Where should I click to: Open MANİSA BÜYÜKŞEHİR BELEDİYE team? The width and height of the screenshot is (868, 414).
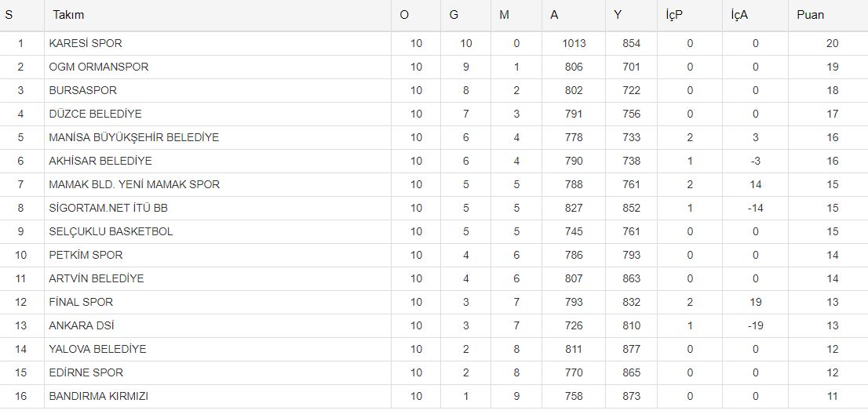click(133, 137)
